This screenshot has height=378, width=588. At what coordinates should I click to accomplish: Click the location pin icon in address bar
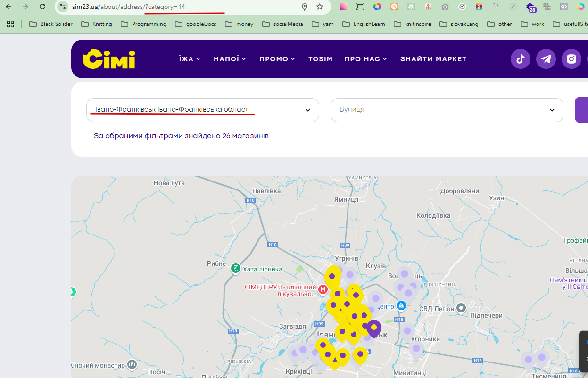(305, 7)
